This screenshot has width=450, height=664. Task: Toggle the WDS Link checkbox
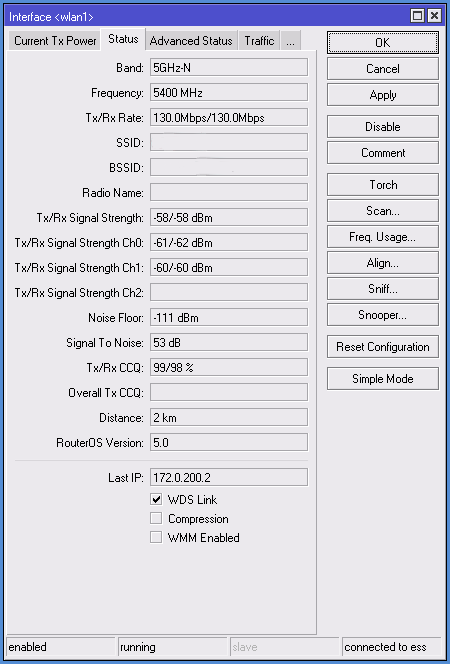(156, 500)
